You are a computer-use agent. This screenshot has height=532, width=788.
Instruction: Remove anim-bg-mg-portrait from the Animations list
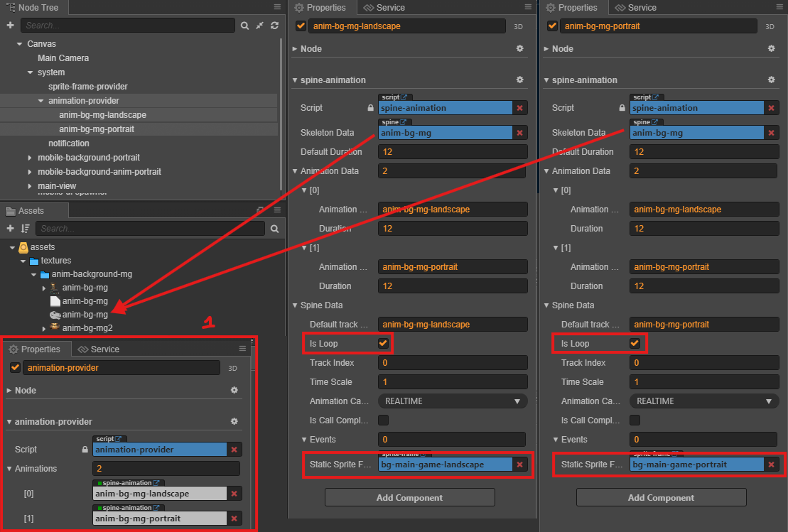234,519
